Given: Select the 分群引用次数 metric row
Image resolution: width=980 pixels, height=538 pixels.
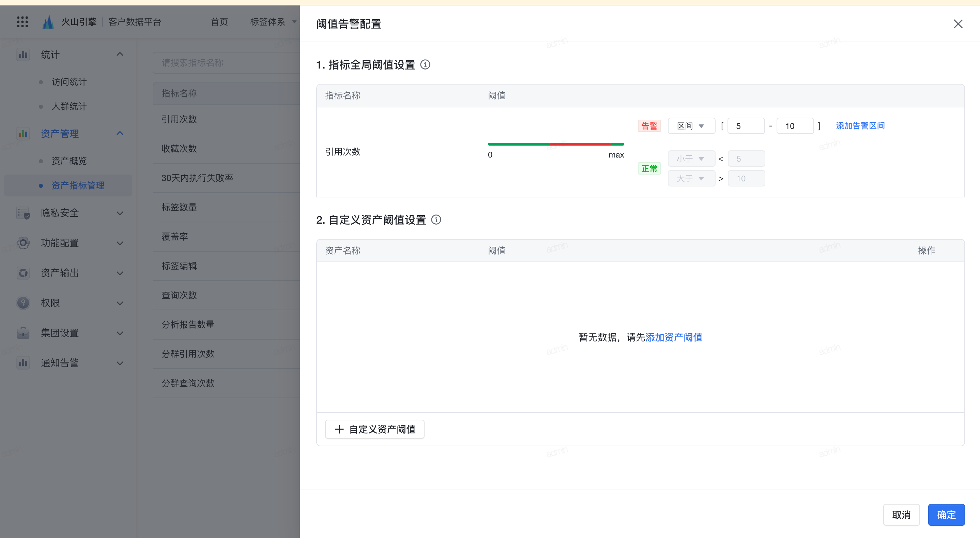Looking at the screenshot, I should click(226, 354).
